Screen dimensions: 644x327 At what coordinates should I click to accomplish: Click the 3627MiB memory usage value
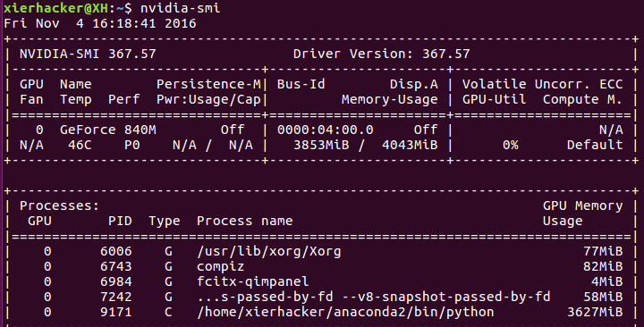pos(595,312)
